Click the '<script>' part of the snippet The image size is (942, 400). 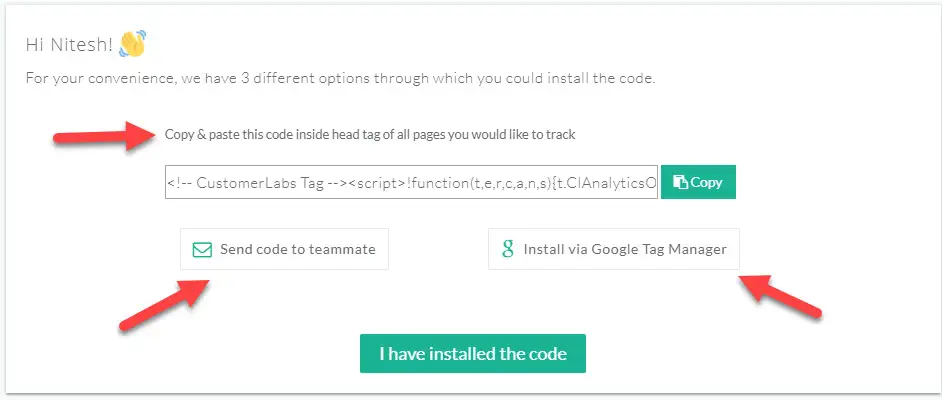point(376,183)
